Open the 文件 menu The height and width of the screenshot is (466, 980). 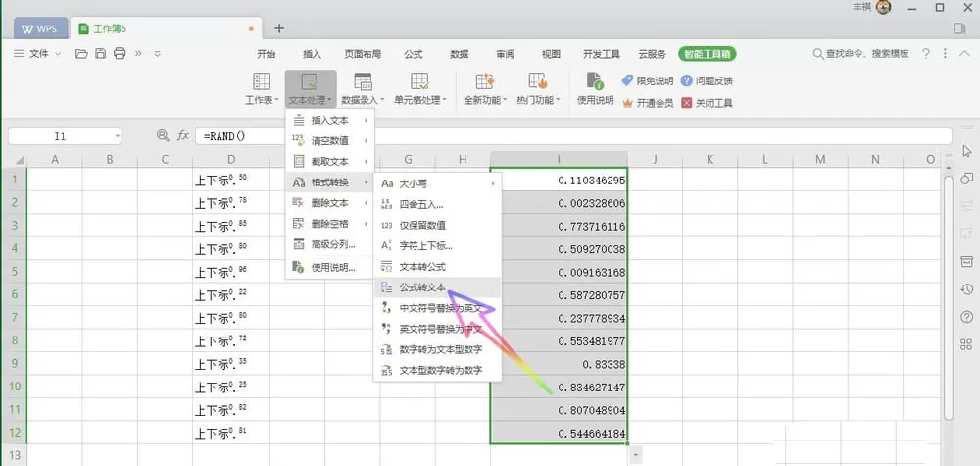pos(37,54)
